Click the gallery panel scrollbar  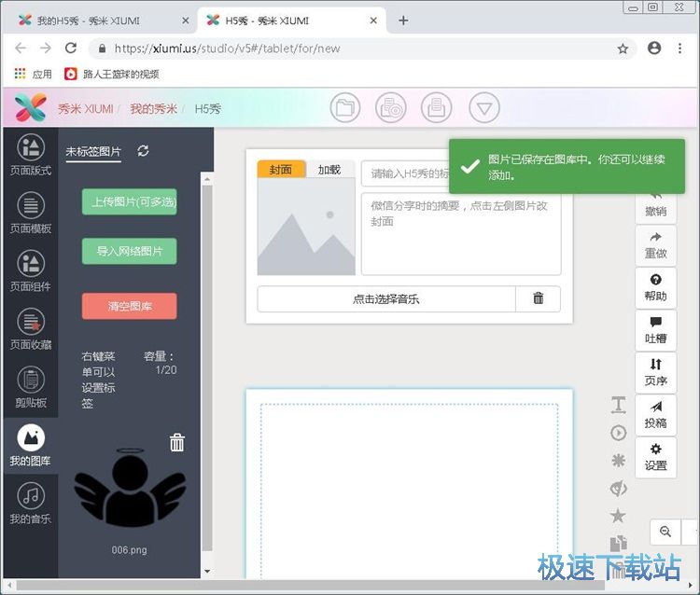tap(206, 368)
